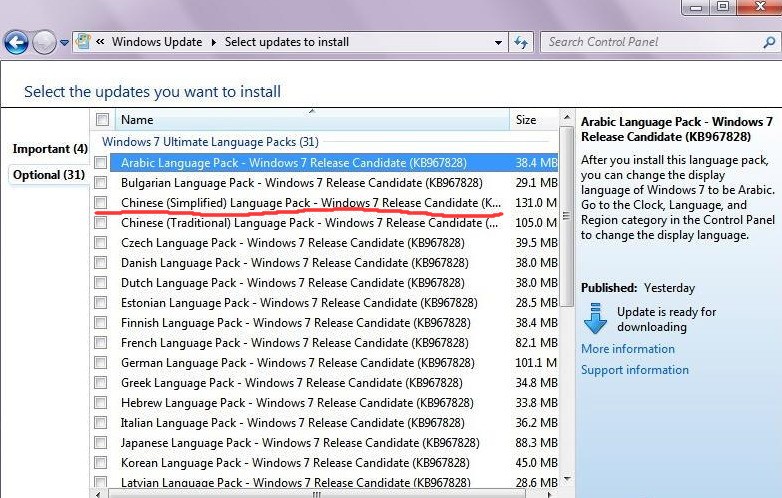Click the breadcrumb arrow after Windows Update
Image resolution: width=782 pixels, height=498 pixels.
tap(212, 43)
